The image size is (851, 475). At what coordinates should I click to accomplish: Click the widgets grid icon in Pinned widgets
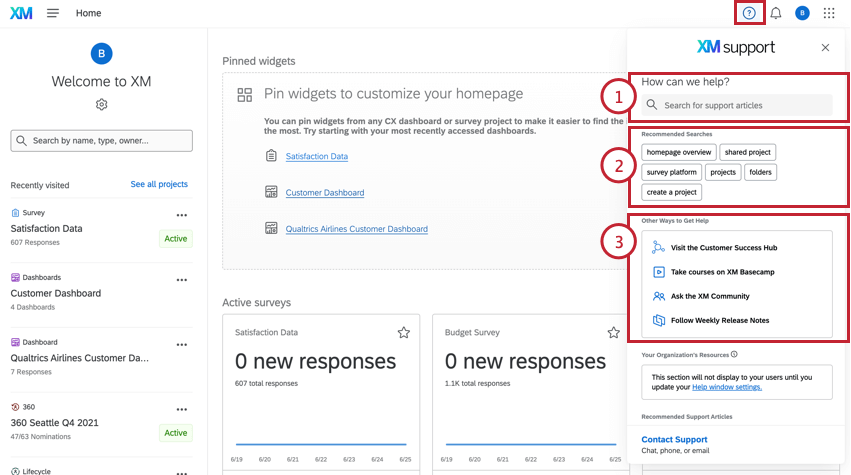pos(245,95)
